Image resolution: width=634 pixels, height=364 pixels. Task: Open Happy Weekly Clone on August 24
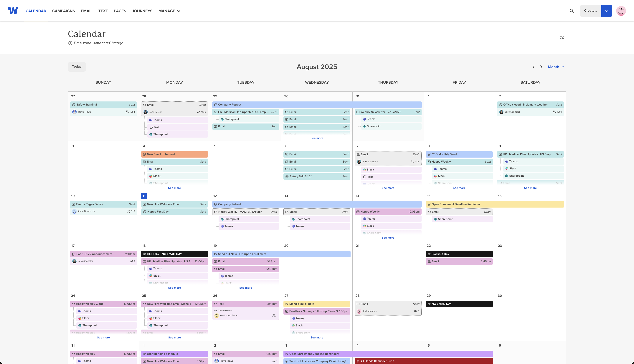click(x=103, y=304)
